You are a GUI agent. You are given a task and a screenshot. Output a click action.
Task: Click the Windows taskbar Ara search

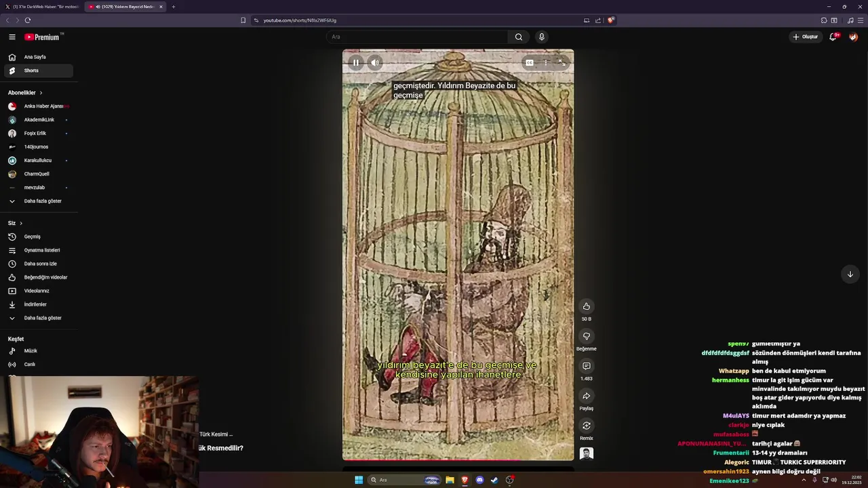pyautogui.click(x=405, y=480)
